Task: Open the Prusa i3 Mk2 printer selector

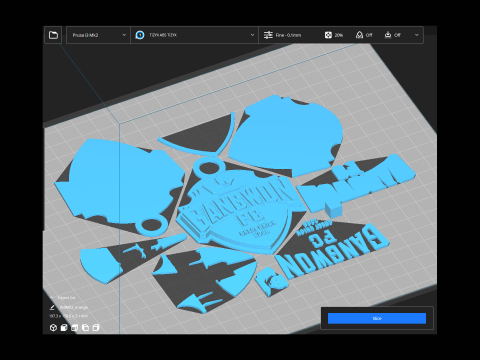Action: [x=99, y=35]
